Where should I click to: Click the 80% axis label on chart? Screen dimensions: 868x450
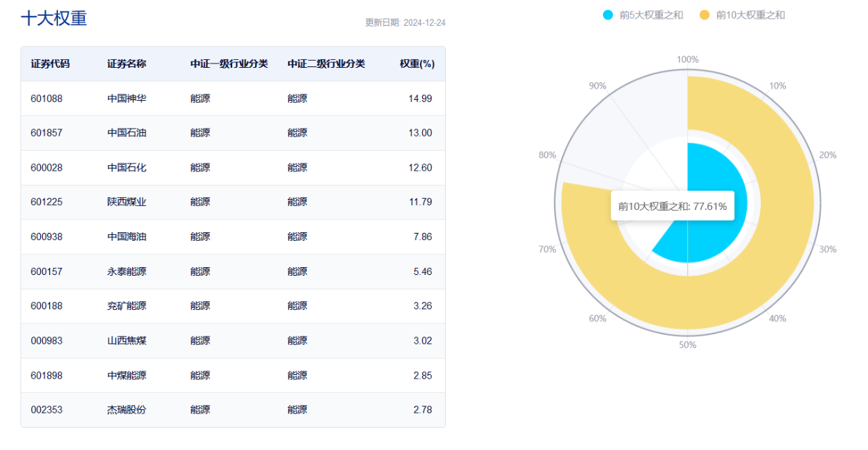tap(547, 155)
